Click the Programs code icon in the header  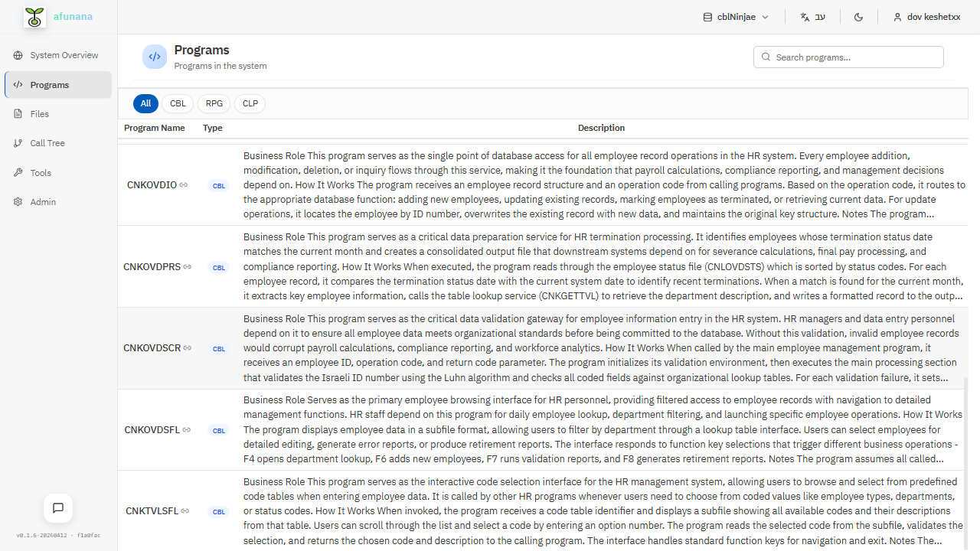[x=155, y=56]
